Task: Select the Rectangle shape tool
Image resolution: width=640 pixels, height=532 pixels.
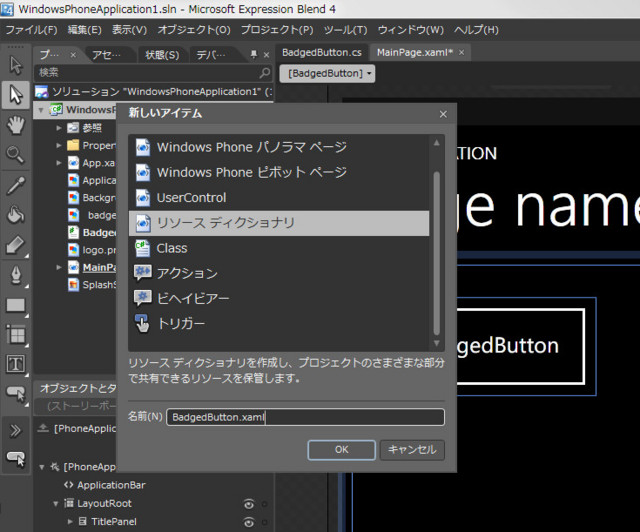Action: [x=16, y=305]
